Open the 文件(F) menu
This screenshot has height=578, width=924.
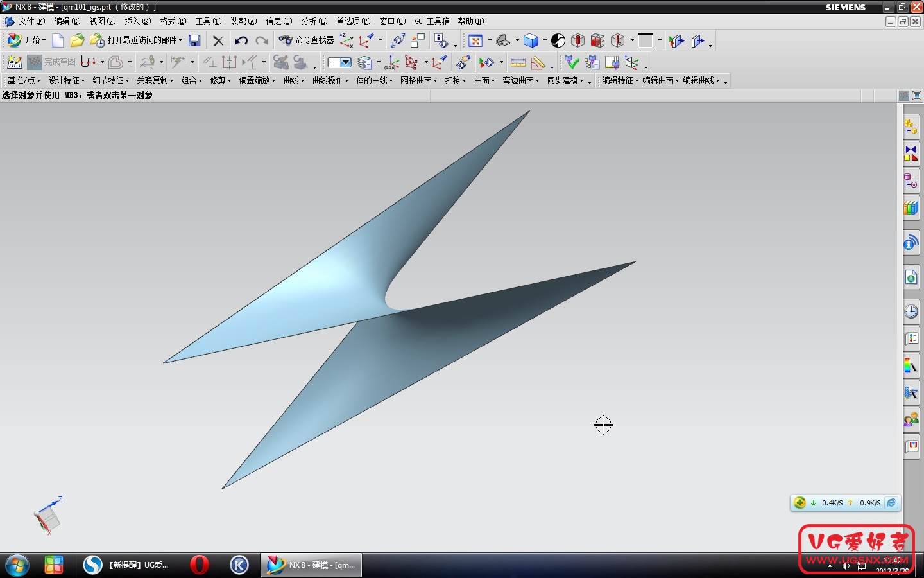(x=31, y=21)
